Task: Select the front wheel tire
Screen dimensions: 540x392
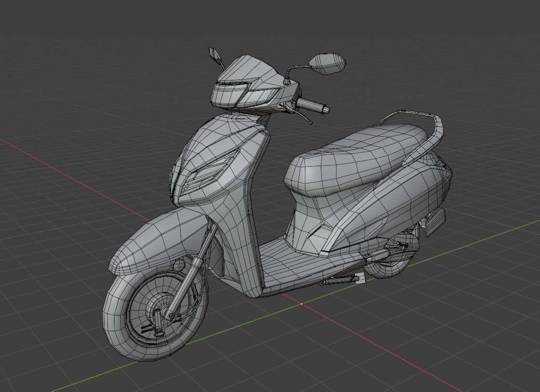Action: click(x=156, y=315)
